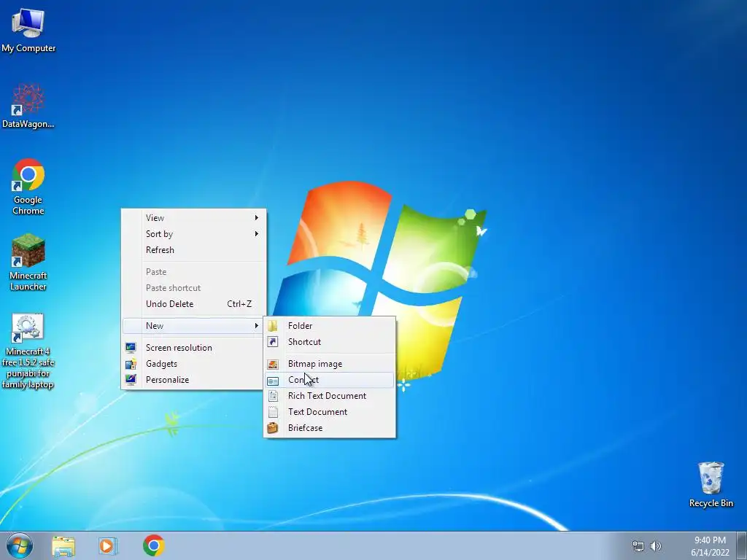Create a new Contact

[x=329, y=380]
